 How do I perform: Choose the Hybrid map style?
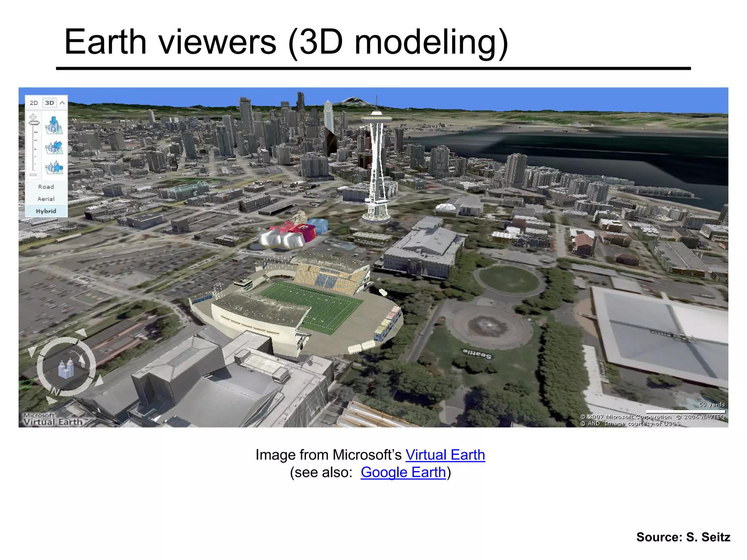[x=46, y=211]
